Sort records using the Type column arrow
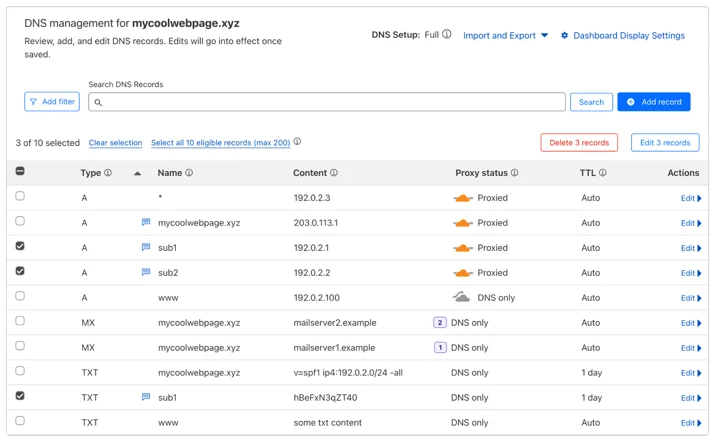The width and height of the screenshot is (715, 443). pos(137,173)
